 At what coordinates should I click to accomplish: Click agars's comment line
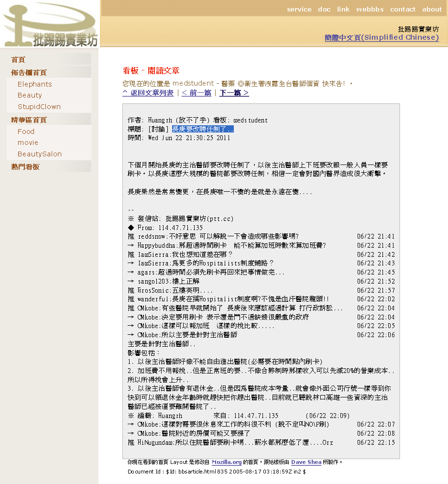coord(261,272)
